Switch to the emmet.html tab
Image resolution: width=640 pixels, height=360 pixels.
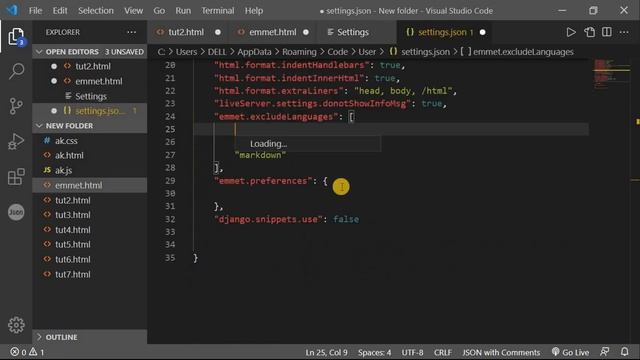coord(272,32)
